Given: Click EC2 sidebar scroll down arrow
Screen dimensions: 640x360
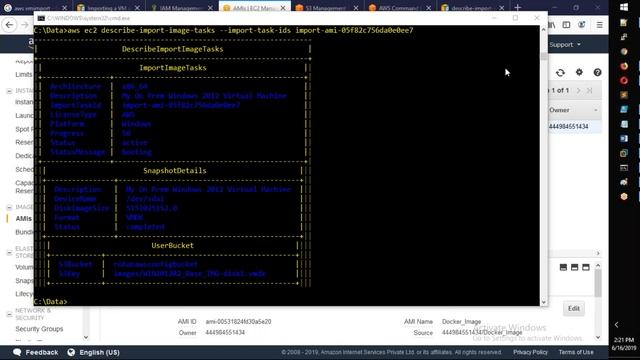Looking at the screenshot, I should click(x=86, y=338).
